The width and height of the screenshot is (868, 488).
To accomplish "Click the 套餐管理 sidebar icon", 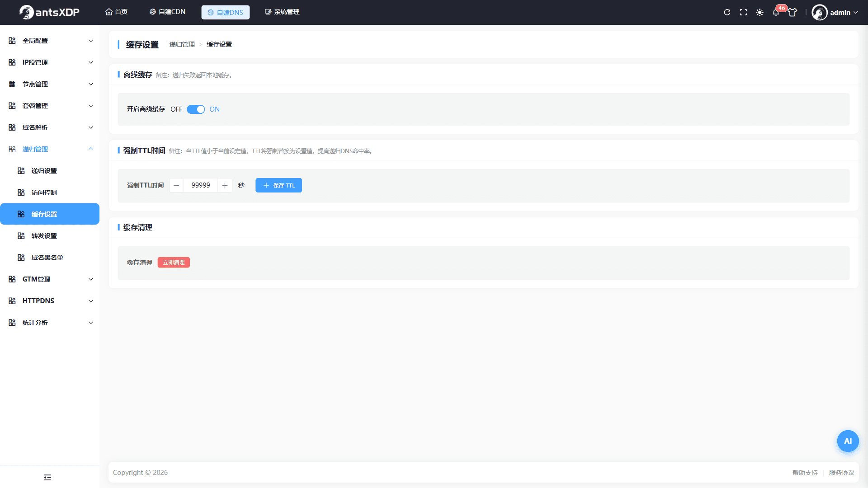I will click(x=12, y=106).
